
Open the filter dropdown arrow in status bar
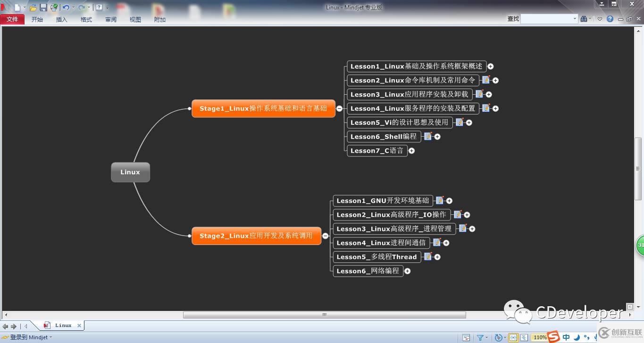point(487,337)
